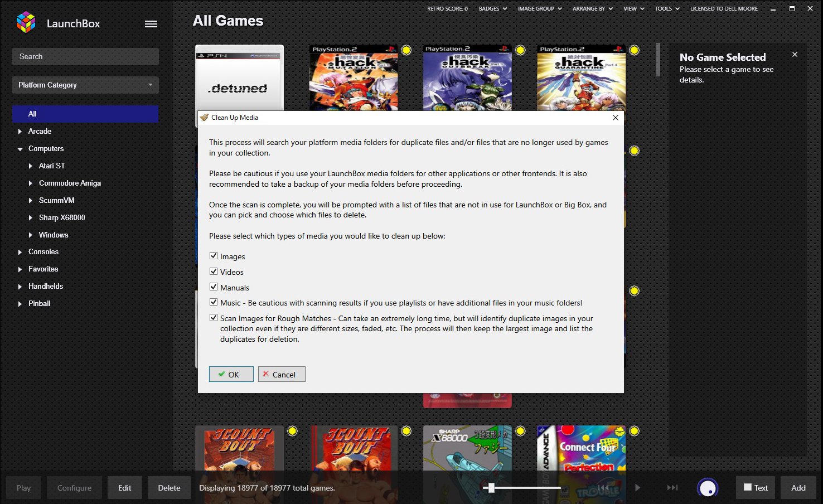This screenshot has width=823, height=504.
Task: Click the yellow badge beside the .hack Outbreak cover
Action: coord(520,50)
